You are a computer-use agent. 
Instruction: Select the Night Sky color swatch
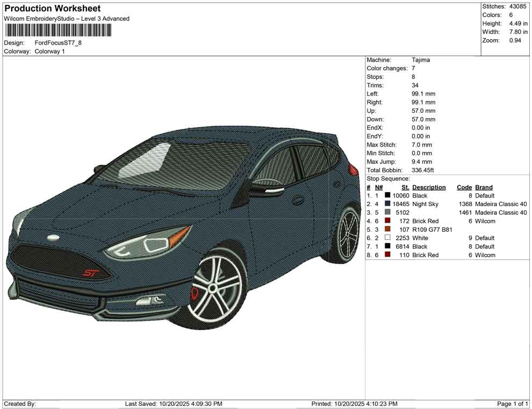tap(387, 204)
